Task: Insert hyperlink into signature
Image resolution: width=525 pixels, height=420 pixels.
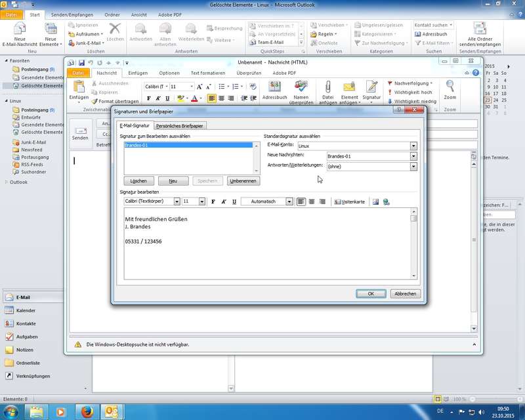Action: [386, 201]
